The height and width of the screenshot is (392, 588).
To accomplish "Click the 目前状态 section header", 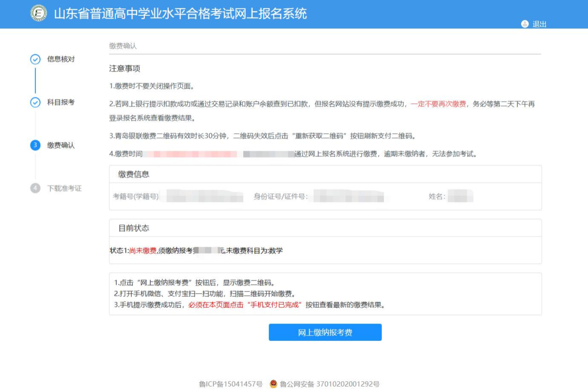I will pyautogui.click(x=133, y=228).
